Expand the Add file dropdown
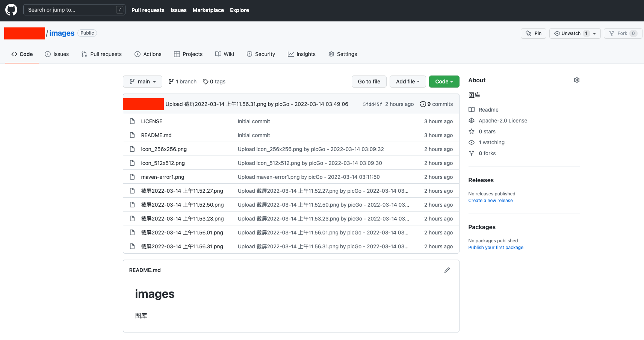Screen dimensions: 644x340 coord(408,82)
